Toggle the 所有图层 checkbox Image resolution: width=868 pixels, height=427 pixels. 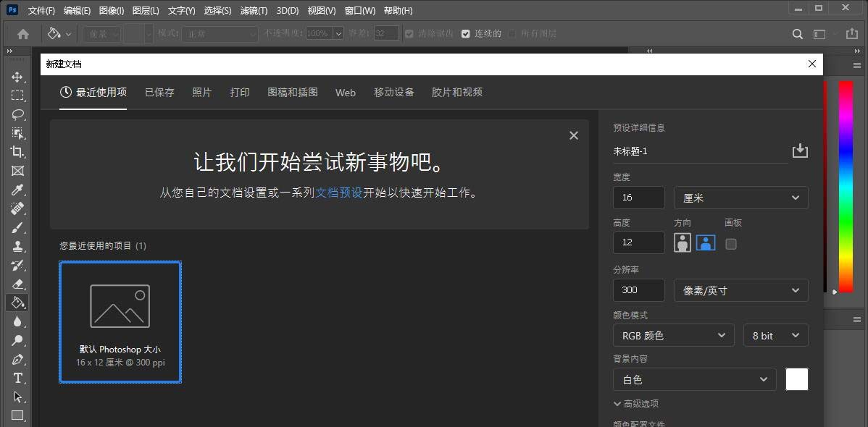512,34
